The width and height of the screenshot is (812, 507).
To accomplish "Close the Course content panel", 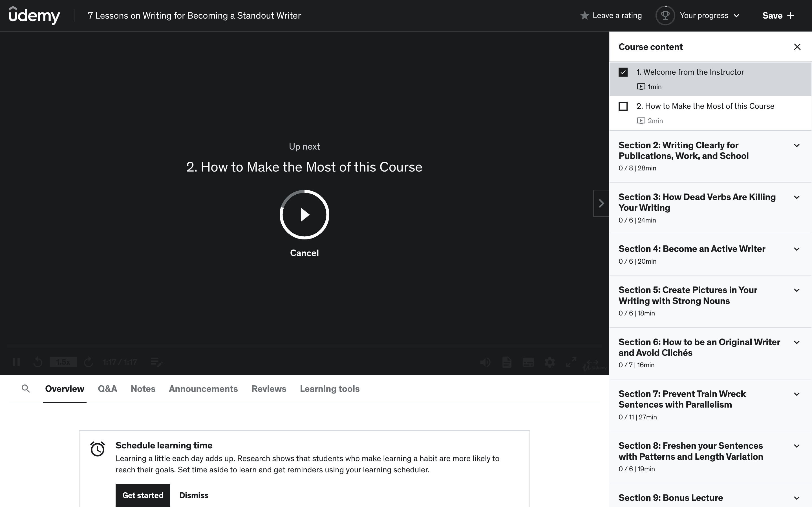I will [x=797, y=47].
